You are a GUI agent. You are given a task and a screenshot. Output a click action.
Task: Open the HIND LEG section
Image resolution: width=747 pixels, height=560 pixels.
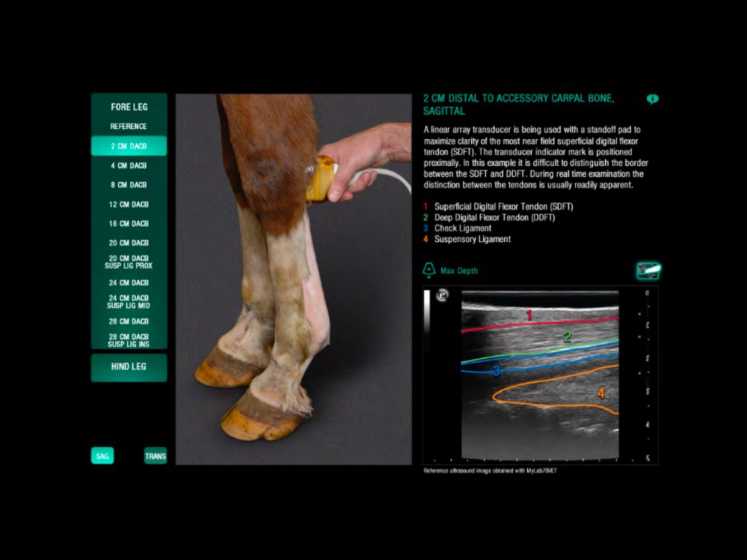(129, 367)
